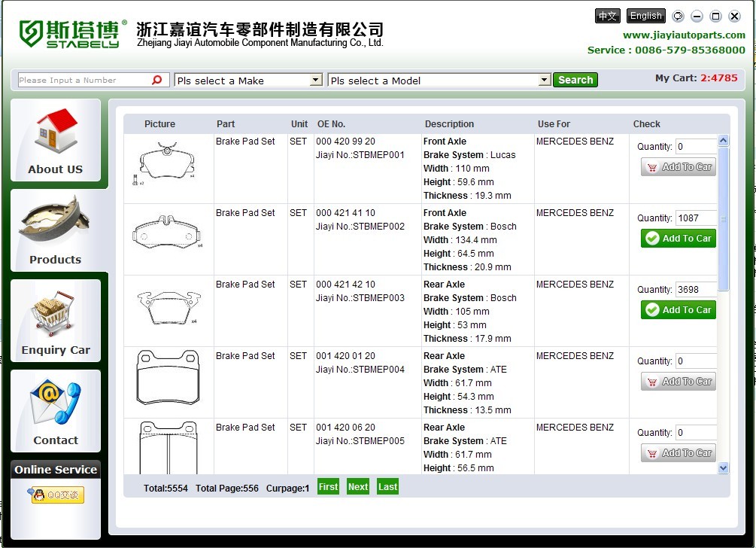Edit quantity field showing 3698
756x548 pixels.
pos(696,290)
